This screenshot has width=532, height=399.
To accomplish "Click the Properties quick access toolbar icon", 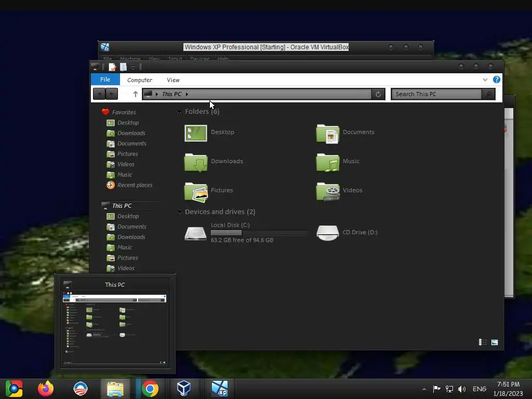I will tap(112, 67).
